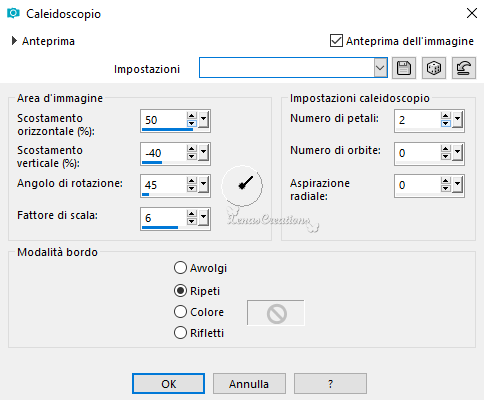This screenshot has height=400, width=484.
Task: Click the randomize parameters dice icon
Action: (x=434, y=68)
